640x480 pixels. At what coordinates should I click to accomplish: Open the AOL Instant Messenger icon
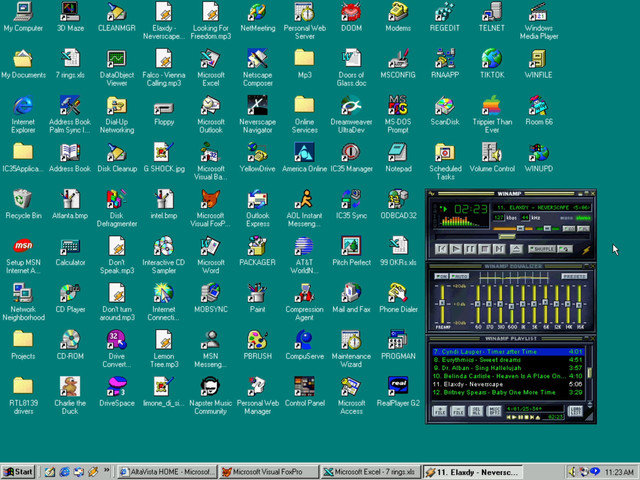(x=304, y=199)
